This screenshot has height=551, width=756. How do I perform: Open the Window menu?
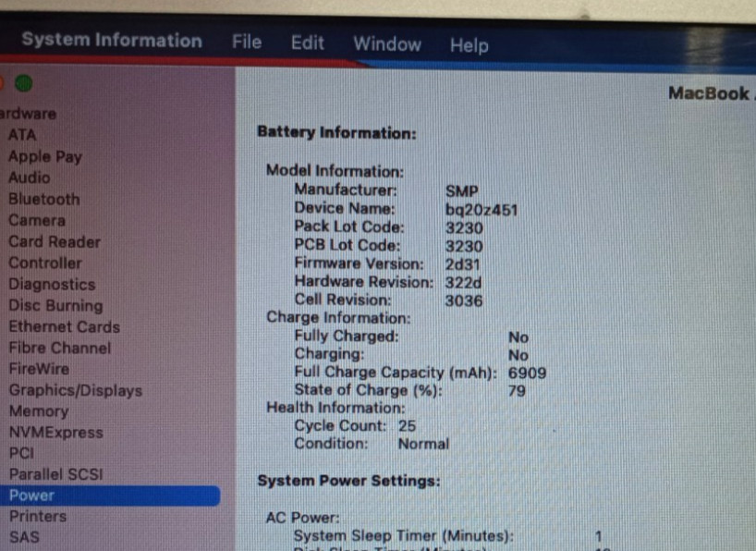(387, 43)
